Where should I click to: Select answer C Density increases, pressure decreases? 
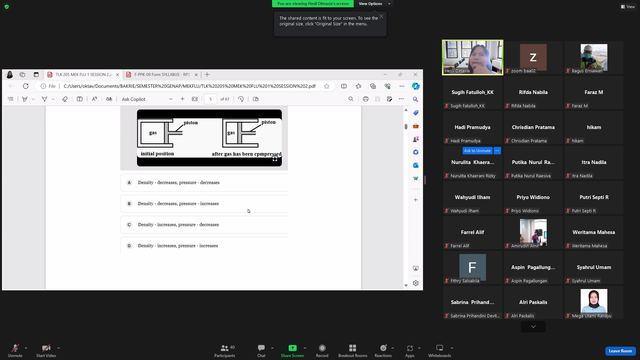[x=204, y=224]
